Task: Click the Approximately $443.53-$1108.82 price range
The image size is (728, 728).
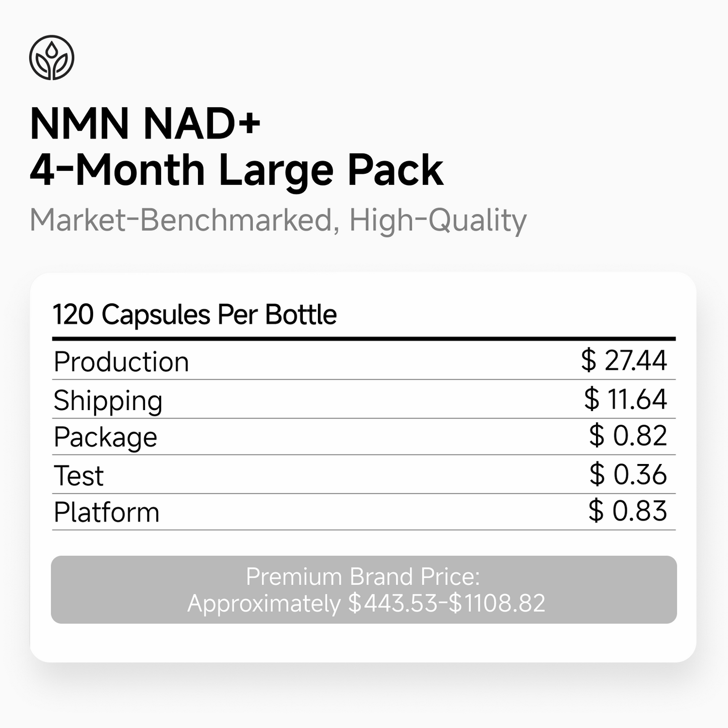Action: click(366, 603)
